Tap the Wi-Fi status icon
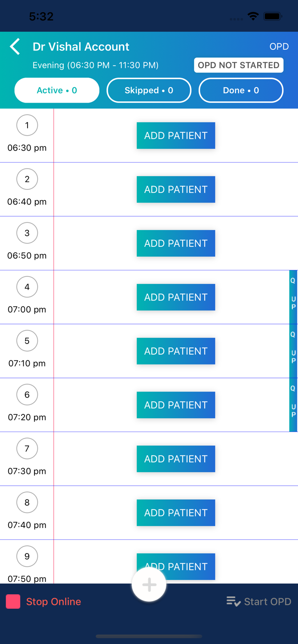The height and width of the screenshot is (644, 298). click(x=253, y=16)
